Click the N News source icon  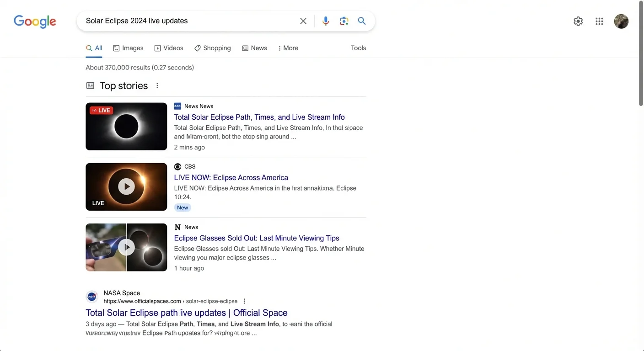[177, 227]
